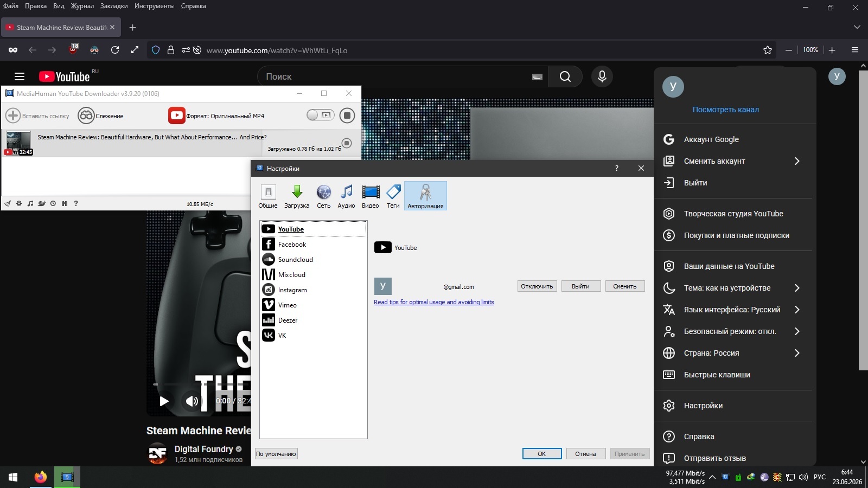Select VK in the authorization services list
Image resolution: width=868 pixels, height=488 pixels.
click(314, 336)
